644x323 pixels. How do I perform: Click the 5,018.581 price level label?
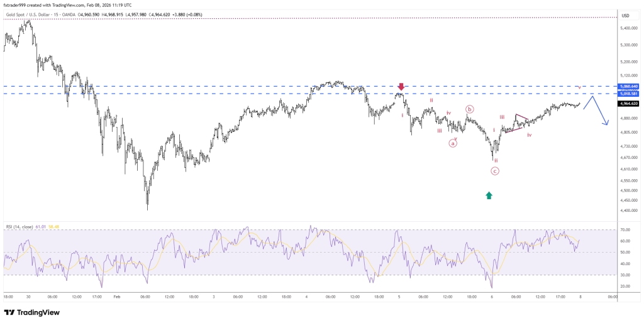point(628,94)
